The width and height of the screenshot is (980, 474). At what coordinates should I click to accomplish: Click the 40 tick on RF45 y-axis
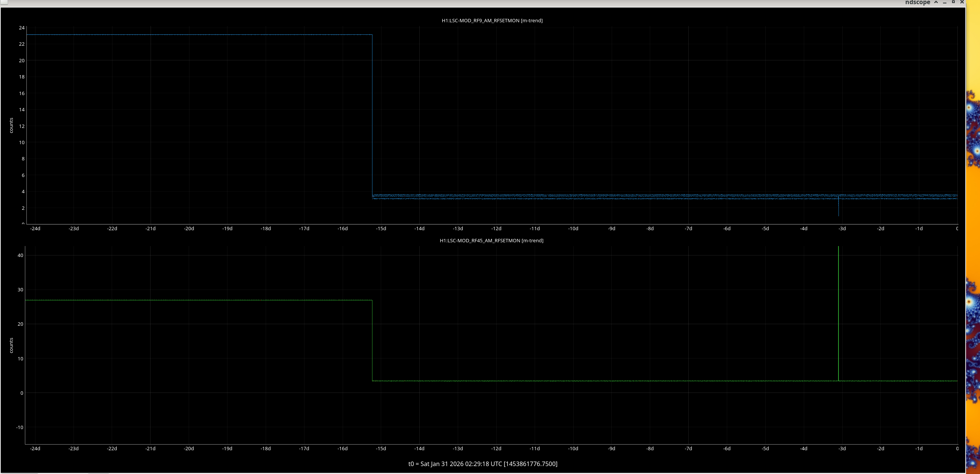(x=20, y=255)
